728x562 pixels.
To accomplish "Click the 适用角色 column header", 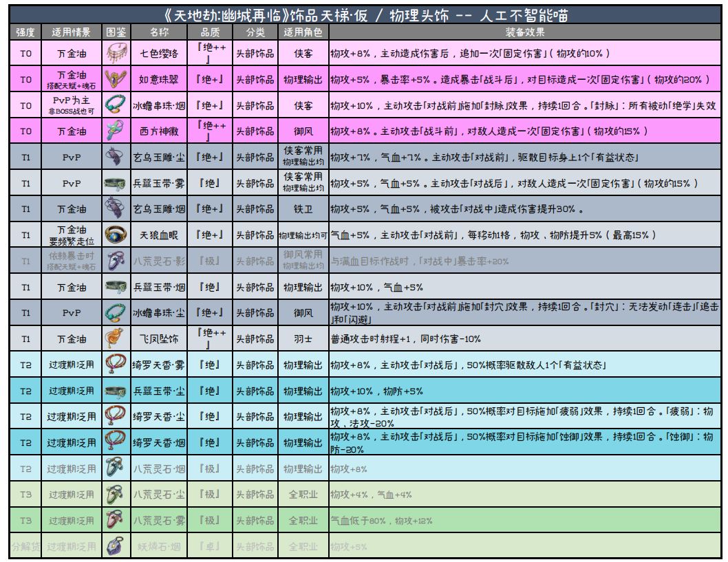I will pos(303,32).
